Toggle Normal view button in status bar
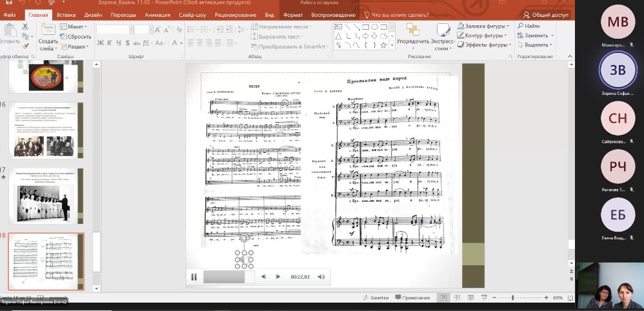This screenshot has height=311, width=644. pyautogui.click(x=443, y=298)
